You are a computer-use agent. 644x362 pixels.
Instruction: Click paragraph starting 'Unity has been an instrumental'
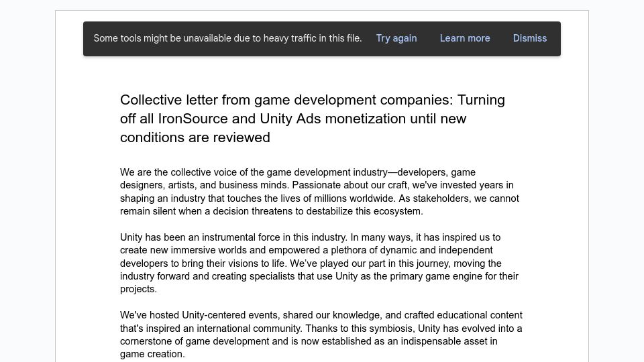pos(319,263)
